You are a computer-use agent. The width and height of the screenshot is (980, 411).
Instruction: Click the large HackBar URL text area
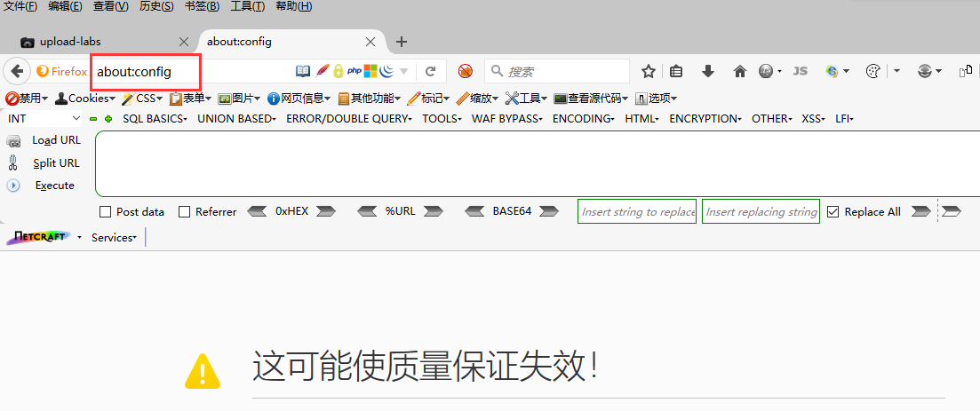[538, 163]
